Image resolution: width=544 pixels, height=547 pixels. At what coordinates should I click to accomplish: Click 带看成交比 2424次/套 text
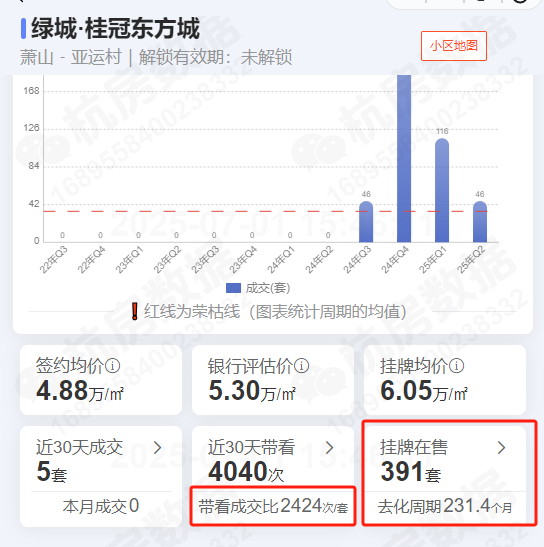pyautogui.click(x=273, y=506)
